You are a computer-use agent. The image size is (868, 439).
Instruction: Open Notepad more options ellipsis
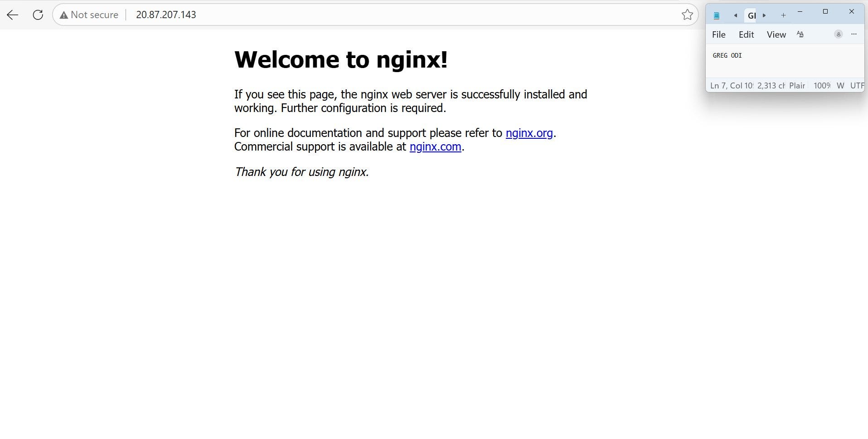(854, 34)
